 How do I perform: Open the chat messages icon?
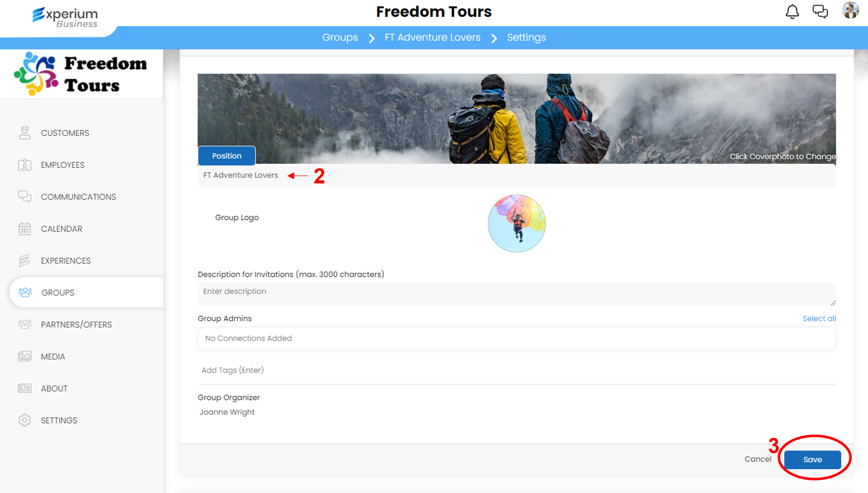point(820,11)
